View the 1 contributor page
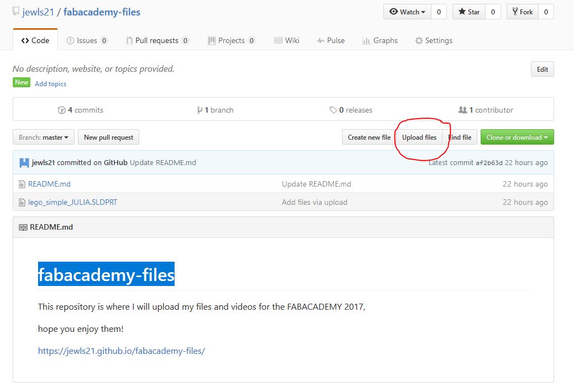This screenshot has width=574, height=392. click(x=486, y=110)
